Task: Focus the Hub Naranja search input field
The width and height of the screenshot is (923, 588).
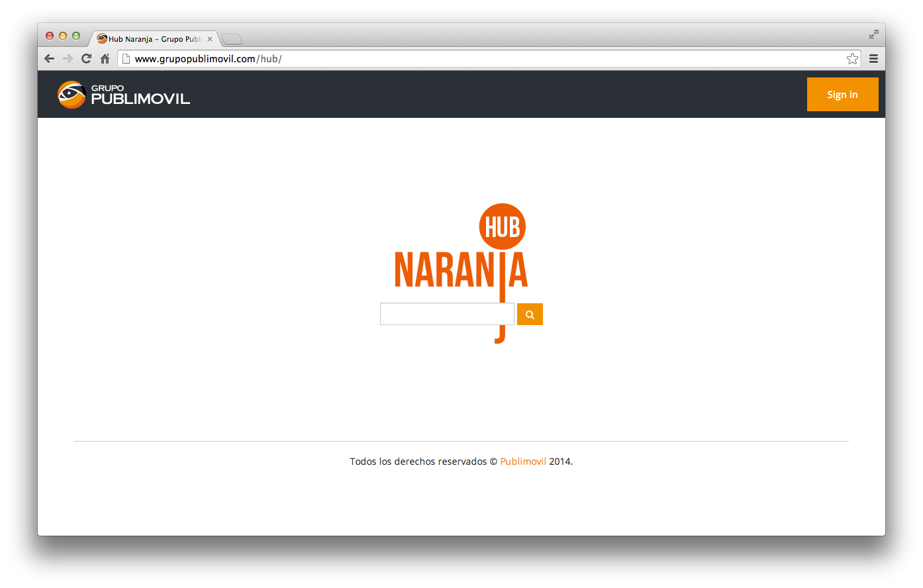Action: pyautogui.click(x=447, y=314)
